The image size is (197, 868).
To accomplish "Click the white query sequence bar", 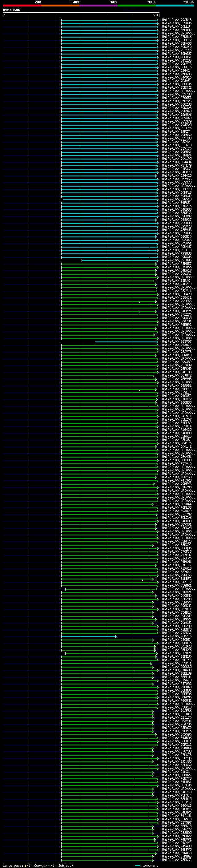I will [81, 12].
